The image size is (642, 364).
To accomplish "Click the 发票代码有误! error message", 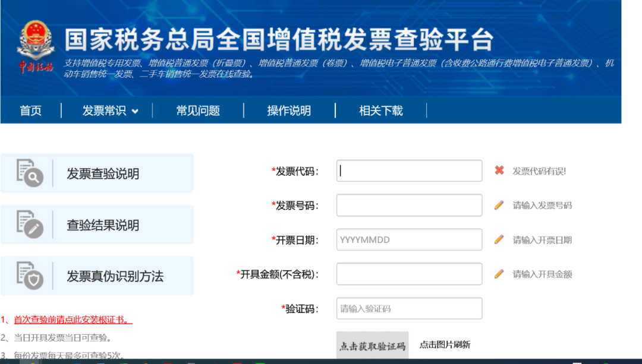I will coord(539,172).
